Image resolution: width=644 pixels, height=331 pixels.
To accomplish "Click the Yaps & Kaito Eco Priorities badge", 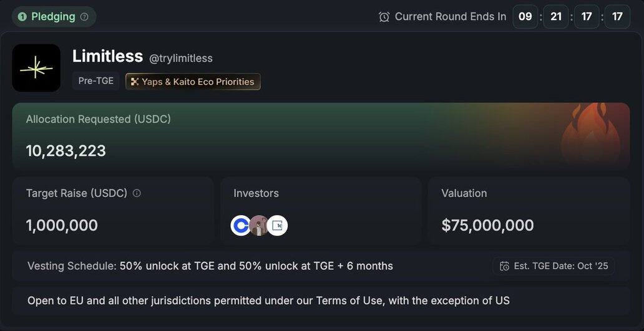I will pos(193,82).
